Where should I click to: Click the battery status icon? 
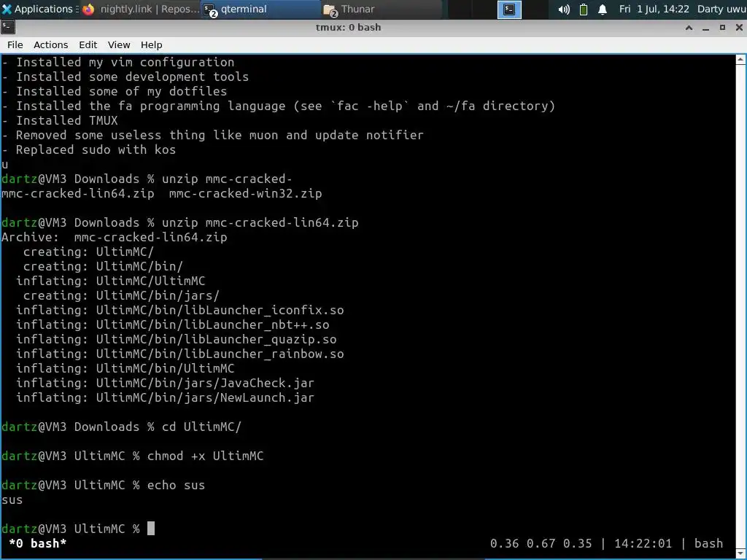click(583, 9)
